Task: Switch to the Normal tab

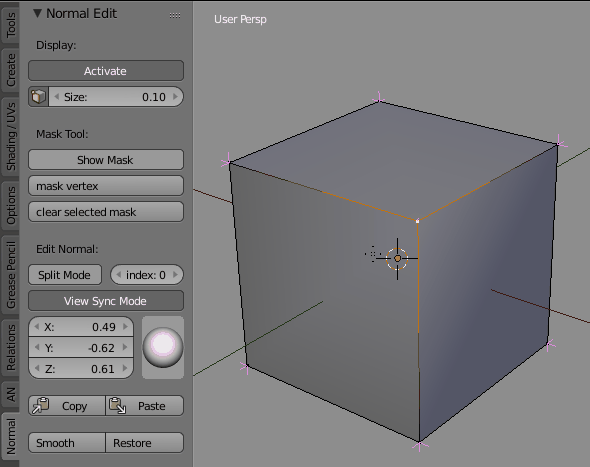Action: [x=11, y=436]
